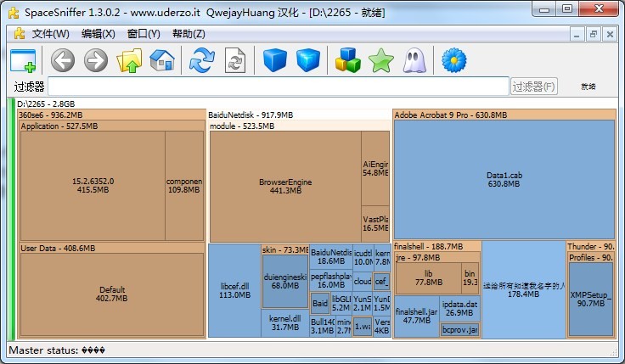Select the Data1.cab 630.8MB block

coord(504,180)
